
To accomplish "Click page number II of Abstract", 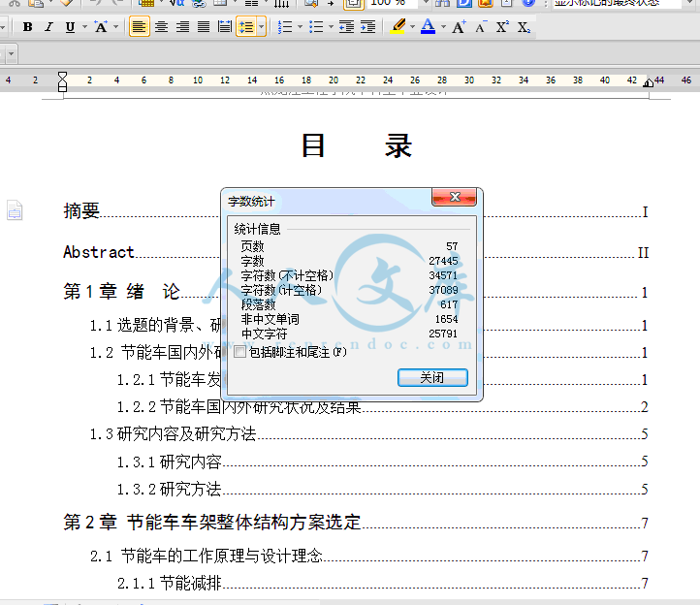I will [x=643, y=253].
